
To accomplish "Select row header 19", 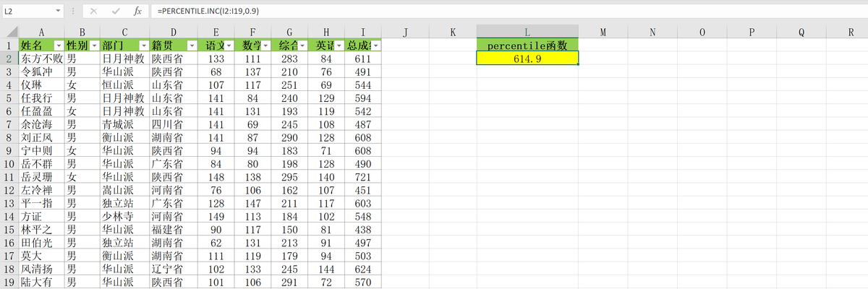I will 9,282.
